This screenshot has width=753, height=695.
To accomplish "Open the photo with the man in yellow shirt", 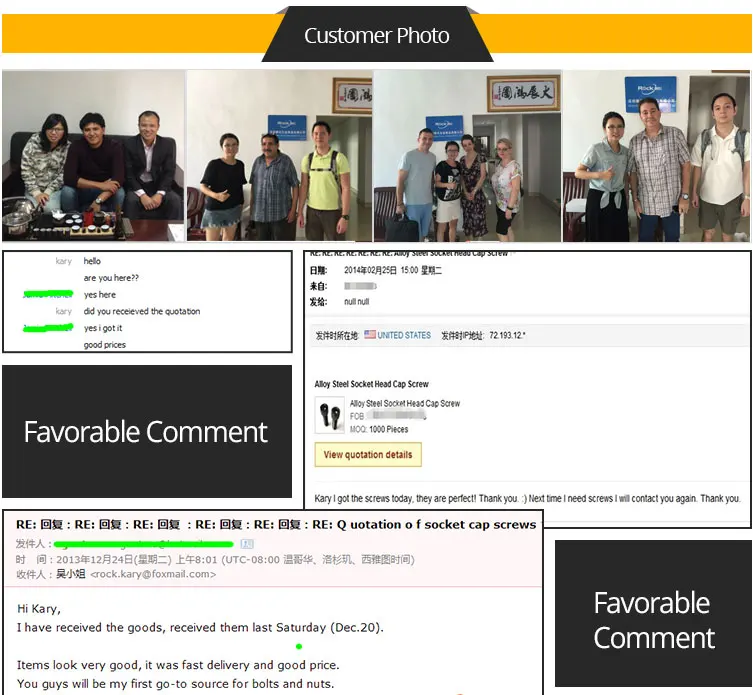I will coord(279,156).
